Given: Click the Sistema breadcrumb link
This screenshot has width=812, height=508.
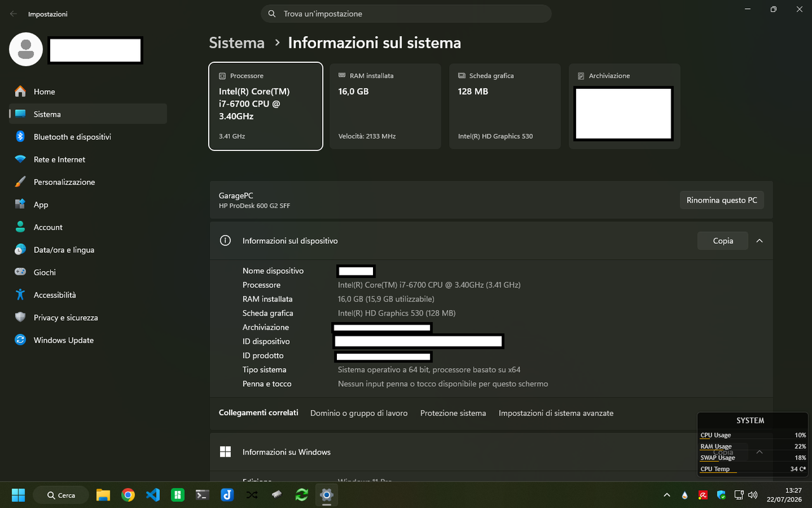Looking at the screenshot, I should 237,43.
